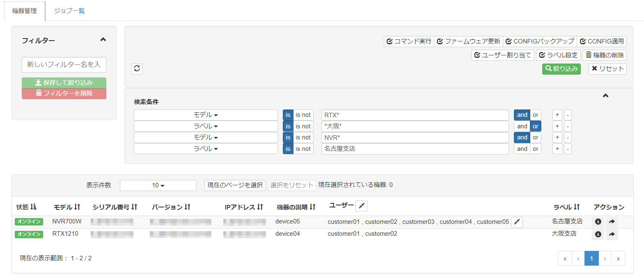644x280 pixels.
Task: Click CONFIG適用 button
Action: click(602, 41)
